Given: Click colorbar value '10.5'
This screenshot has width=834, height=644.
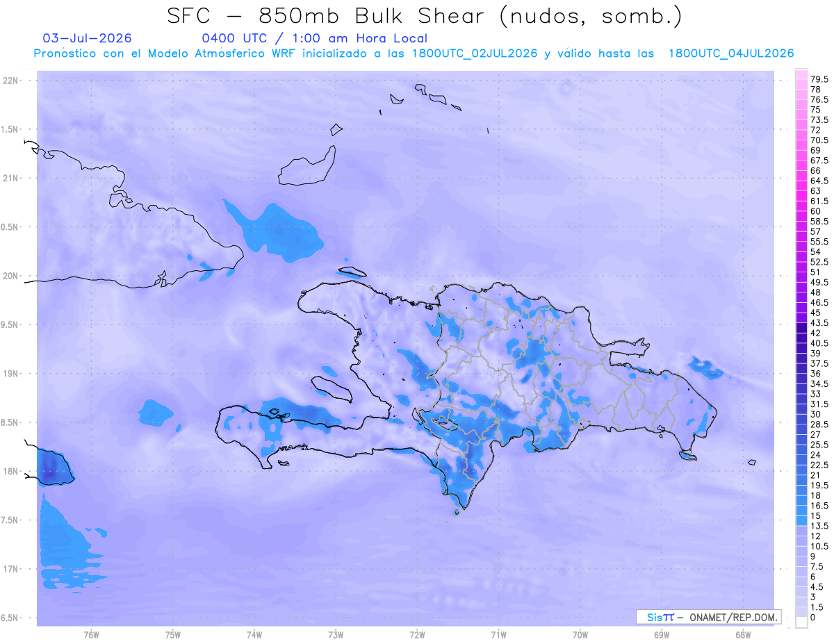Looking at the screenshot, I should (x=819, y=546).
